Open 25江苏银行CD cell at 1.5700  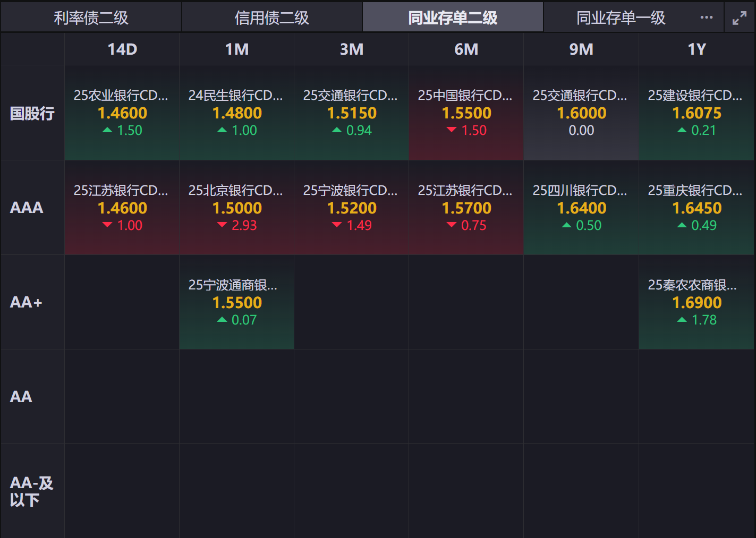pos(466,208)
